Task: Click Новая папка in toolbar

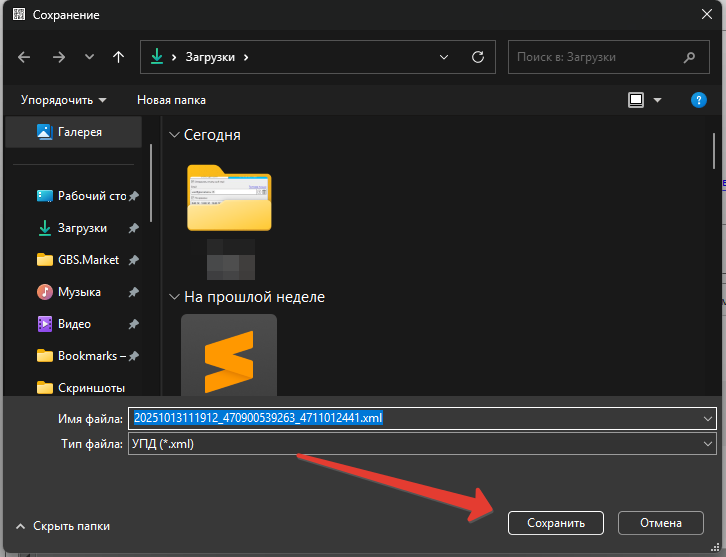Action: (x=171, y=100)
